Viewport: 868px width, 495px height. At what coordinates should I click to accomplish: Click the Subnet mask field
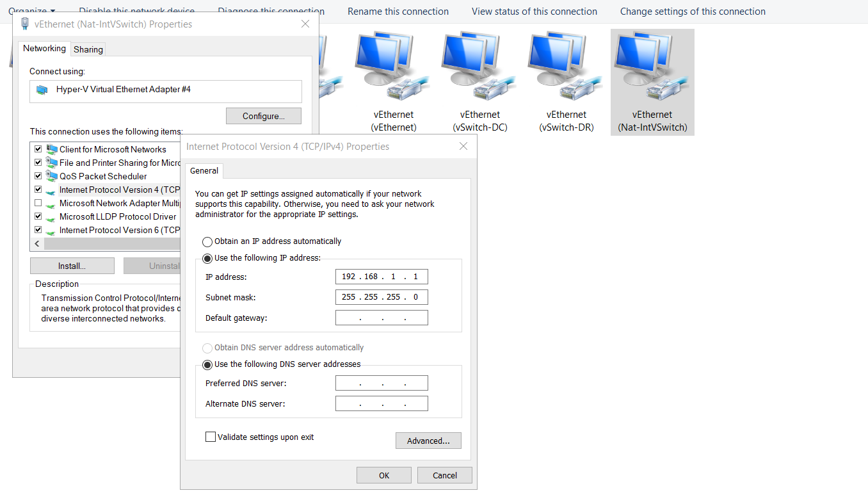pyautogui.click(x=382, y=297)
